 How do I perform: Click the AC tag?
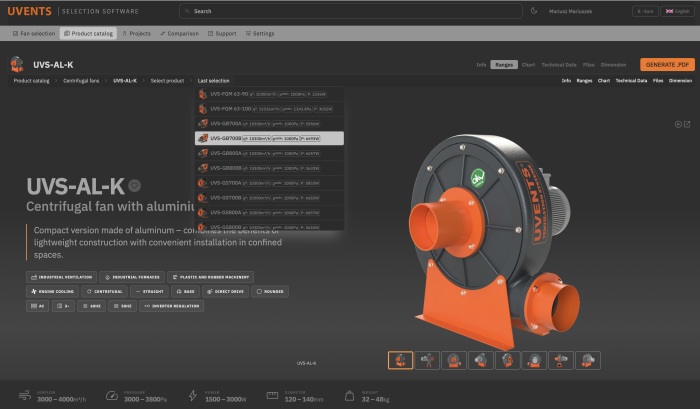coord(38,306)
